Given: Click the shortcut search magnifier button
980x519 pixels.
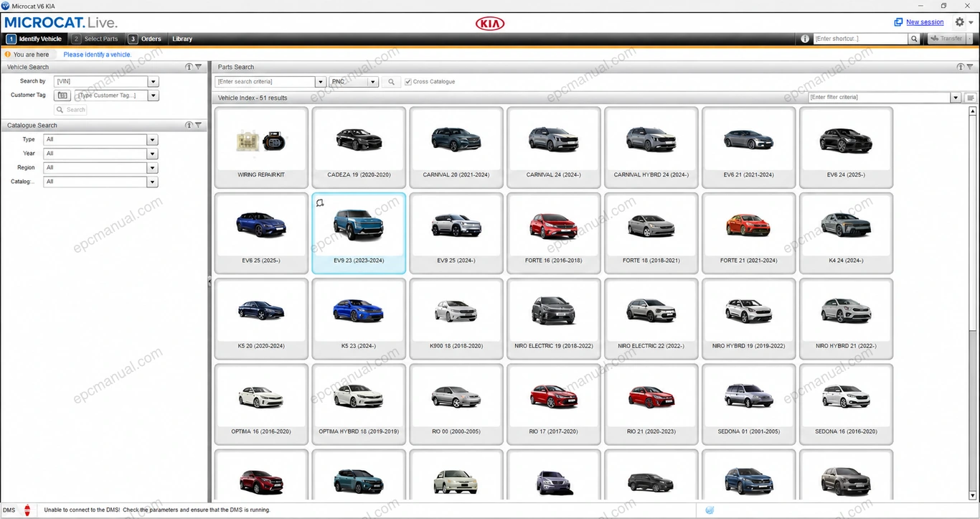Looking at the screenshot, I should tap(914, 39).
